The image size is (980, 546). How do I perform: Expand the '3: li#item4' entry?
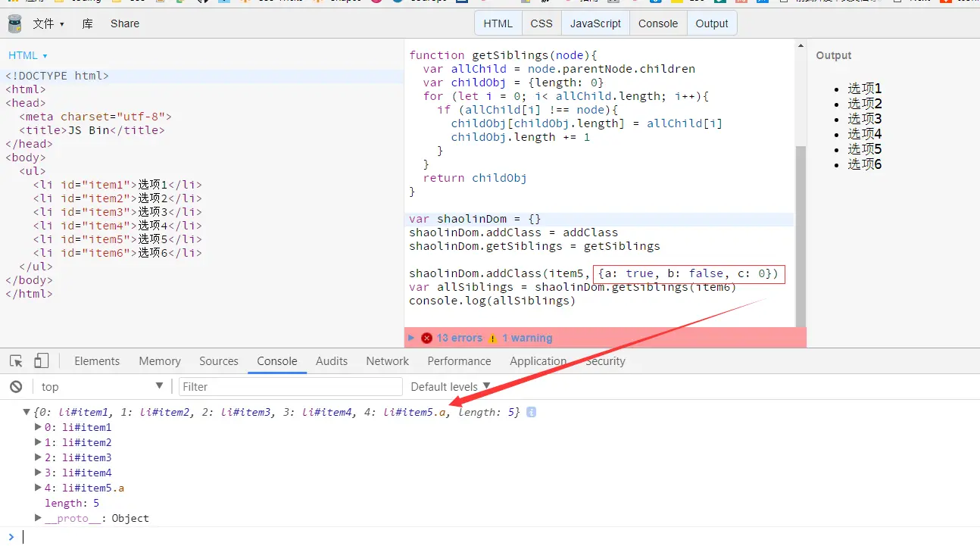click(39, 473)
